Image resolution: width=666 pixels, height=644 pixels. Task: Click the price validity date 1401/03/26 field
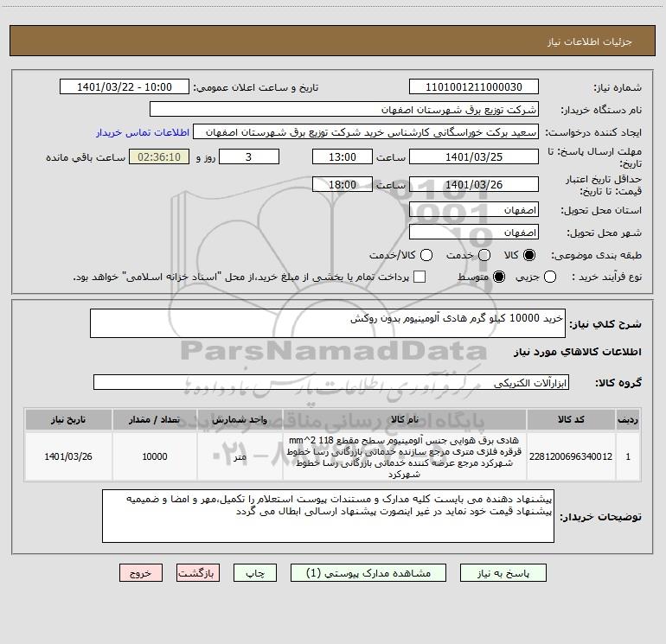tap(474, 184)
